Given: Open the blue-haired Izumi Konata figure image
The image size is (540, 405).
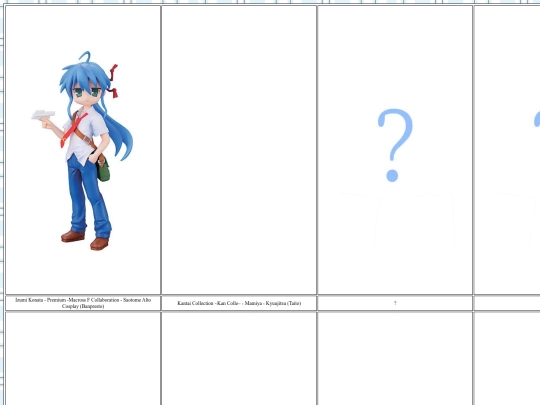Looking at the screenshot, I should tap(82, 150).
